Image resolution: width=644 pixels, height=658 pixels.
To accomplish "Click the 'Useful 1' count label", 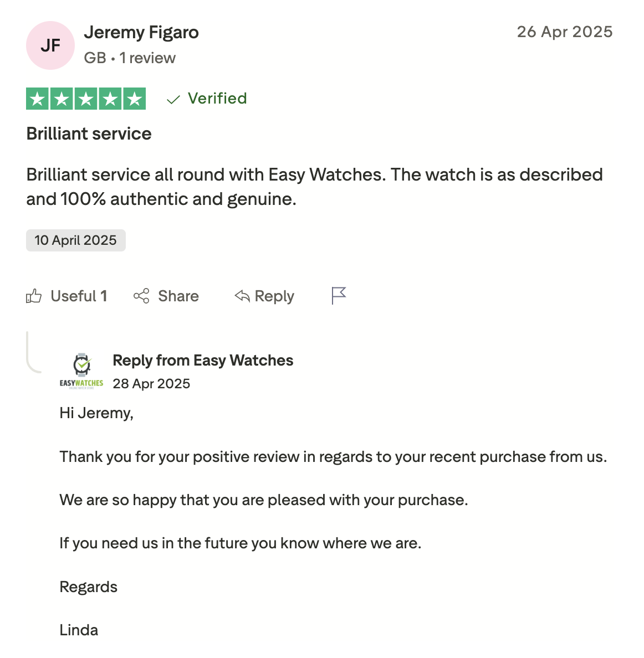I will tap(79, 296).
